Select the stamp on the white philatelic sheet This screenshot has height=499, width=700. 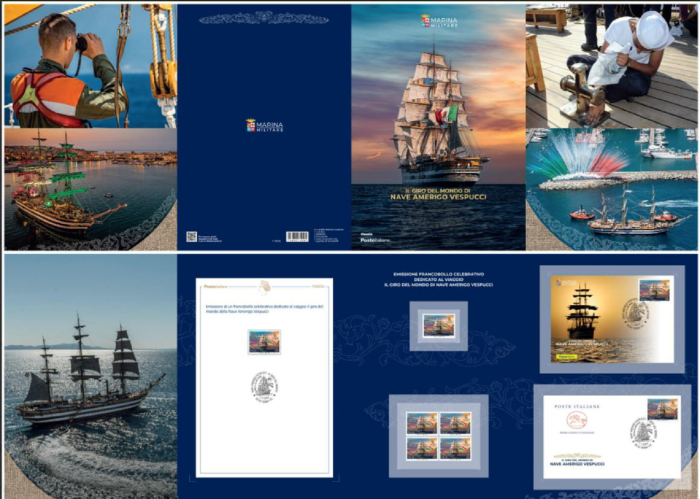264,342
